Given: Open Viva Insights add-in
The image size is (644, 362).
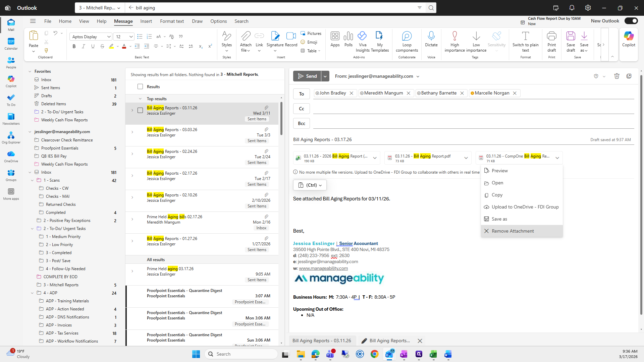Looking at the screenshot, I should (362, 36).
